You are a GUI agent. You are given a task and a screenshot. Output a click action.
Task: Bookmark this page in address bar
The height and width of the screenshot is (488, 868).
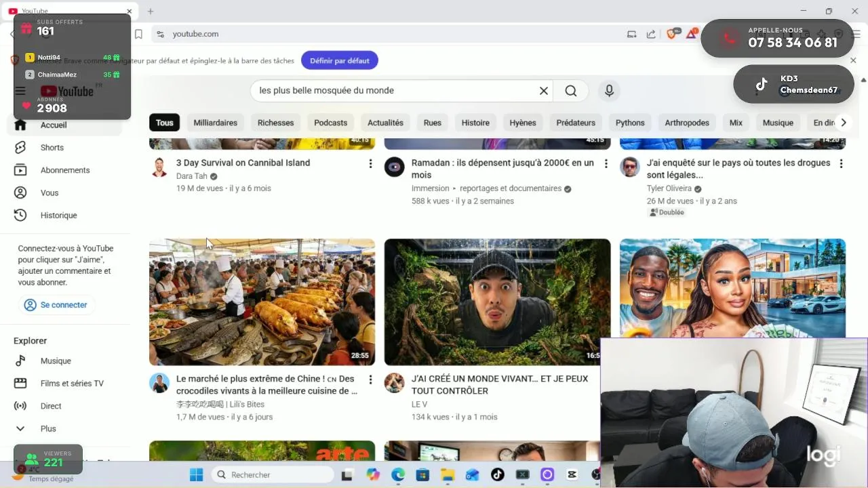(x=138, y=34)
